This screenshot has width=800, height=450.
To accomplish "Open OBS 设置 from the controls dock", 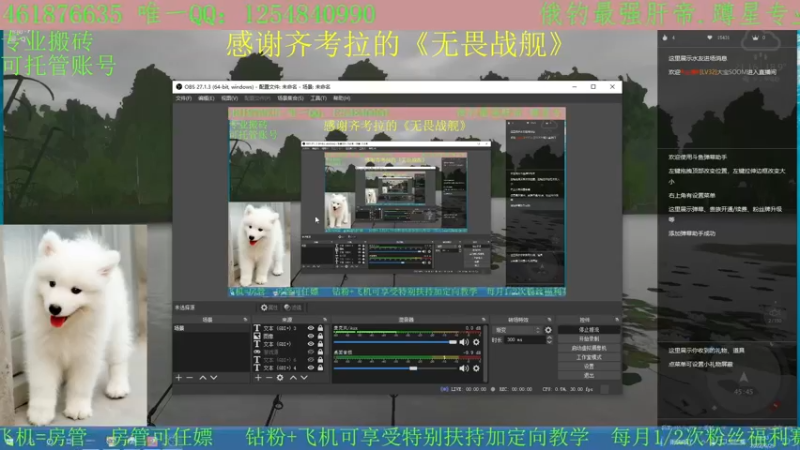I will pos(589,366).
